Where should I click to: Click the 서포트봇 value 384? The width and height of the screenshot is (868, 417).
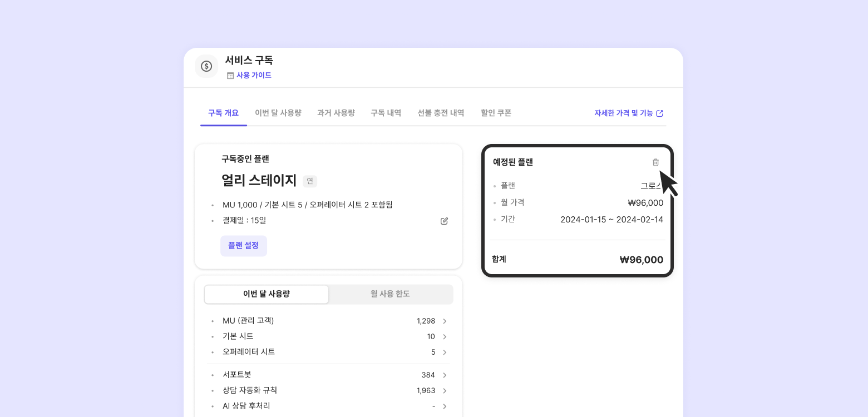(x=428, y=375)
